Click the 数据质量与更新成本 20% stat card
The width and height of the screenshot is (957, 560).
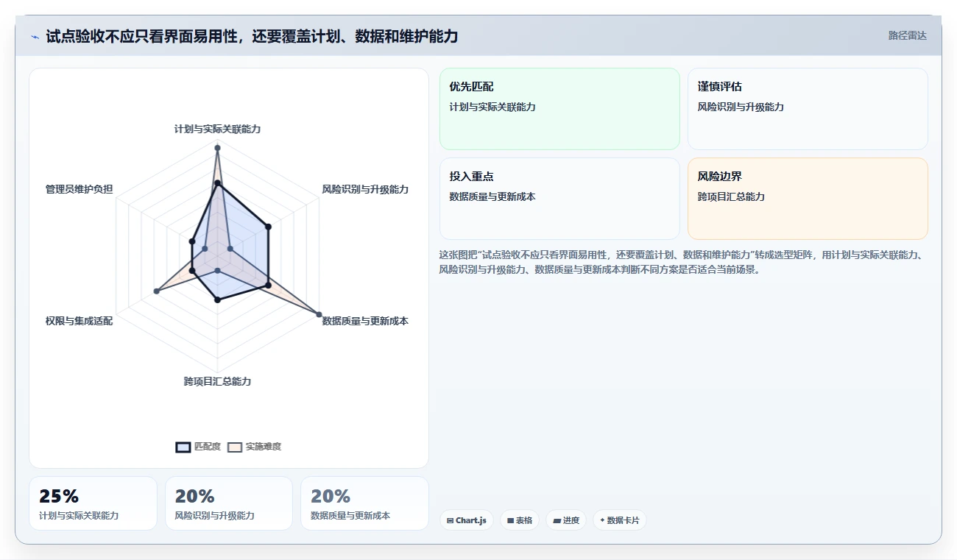pyautogui.click(x=364, y=503)
